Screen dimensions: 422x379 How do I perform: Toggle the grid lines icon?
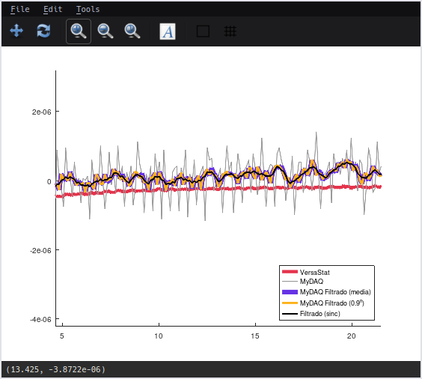point(230,31)
